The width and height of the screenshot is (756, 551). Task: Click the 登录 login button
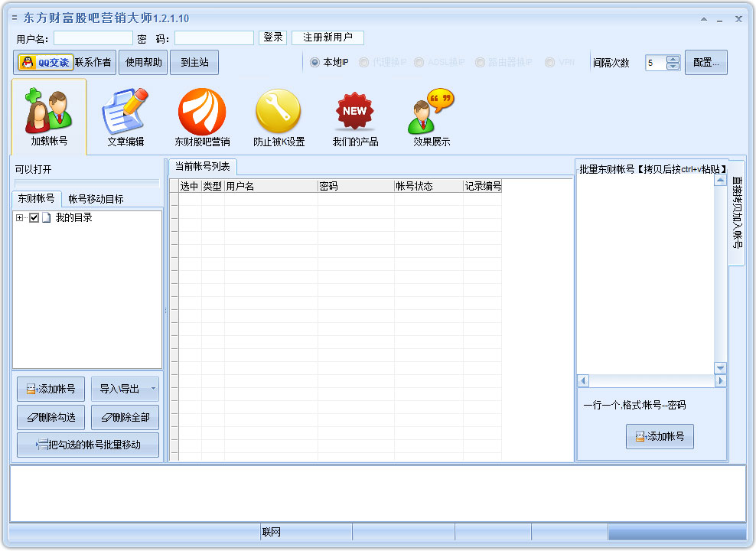273,37
